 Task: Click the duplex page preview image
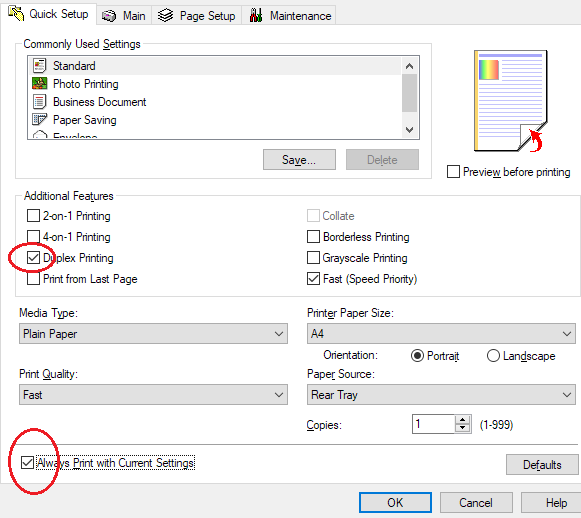pyautogui.click(x=511, y=101)
